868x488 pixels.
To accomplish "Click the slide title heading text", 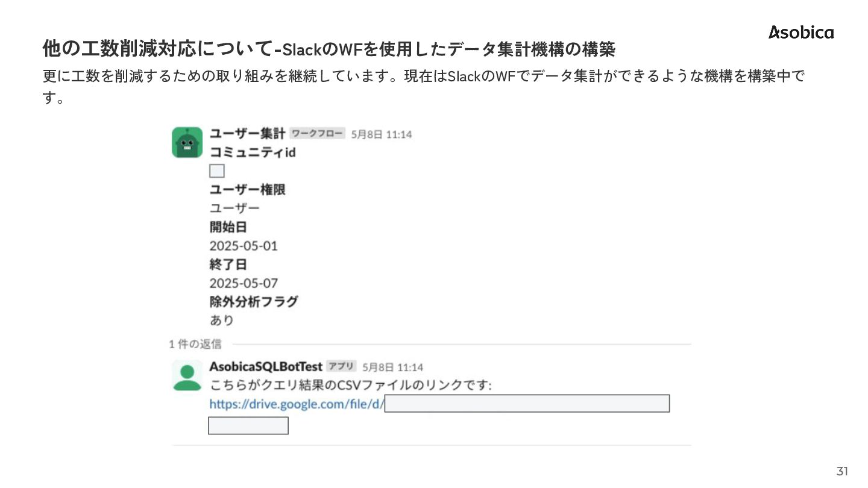I will tap(329, 48).
